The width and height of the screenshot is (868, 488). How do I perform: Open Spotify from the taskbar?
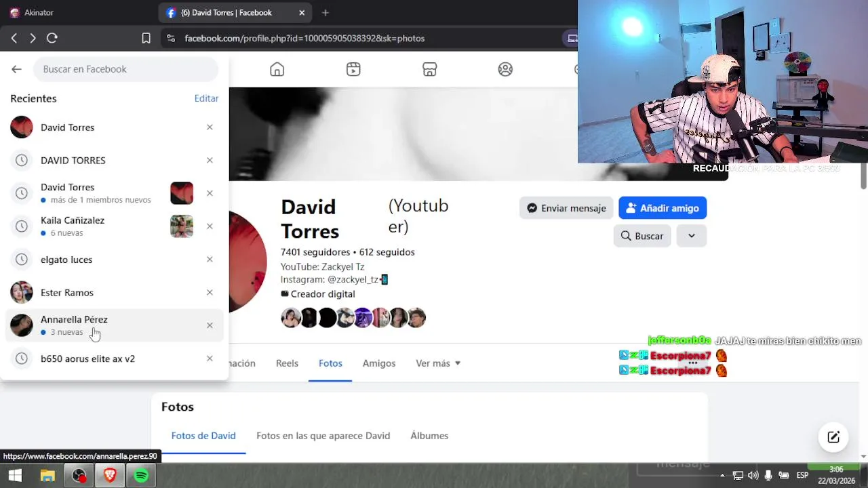tap(141, 476)
